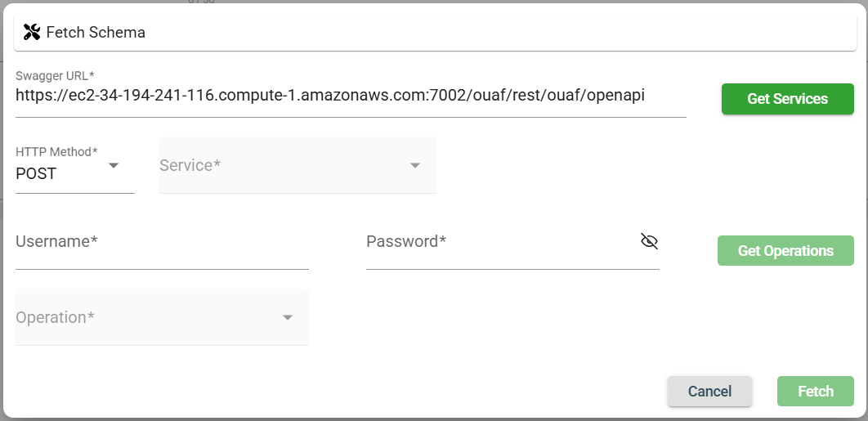Expand the Operation combo box

tap(147, 317)
